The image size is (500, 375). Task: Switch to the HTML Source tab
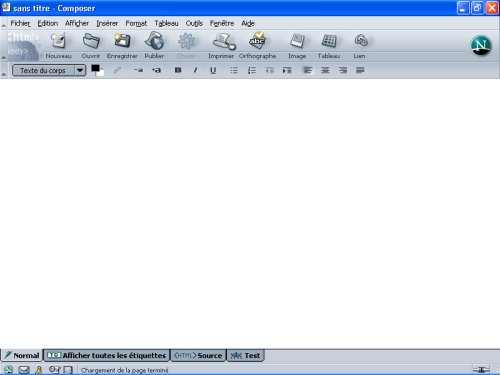[198, 355]
